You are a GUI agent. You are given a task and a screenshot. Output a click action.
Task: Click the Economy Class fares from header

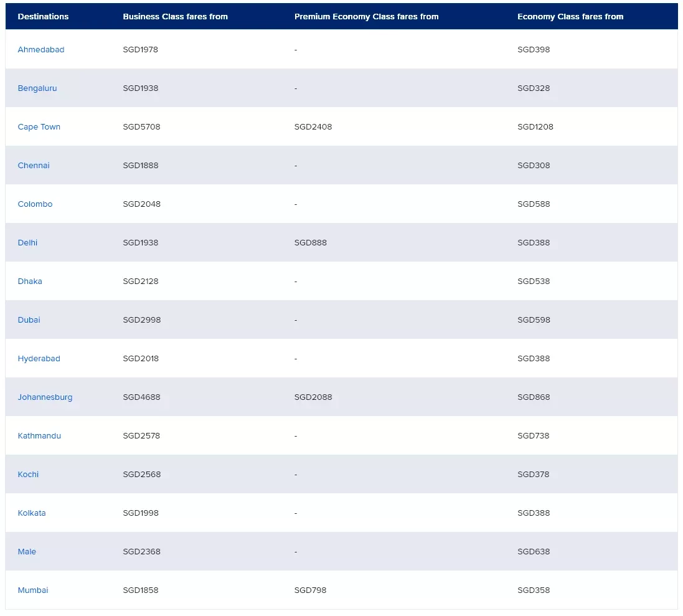click(570, 17)
